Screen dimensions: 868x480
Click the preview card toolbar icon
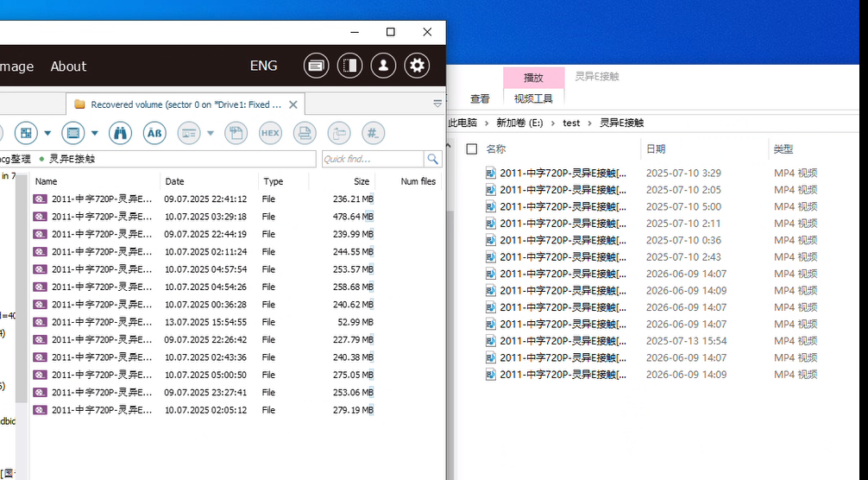(x=189, y=133)
